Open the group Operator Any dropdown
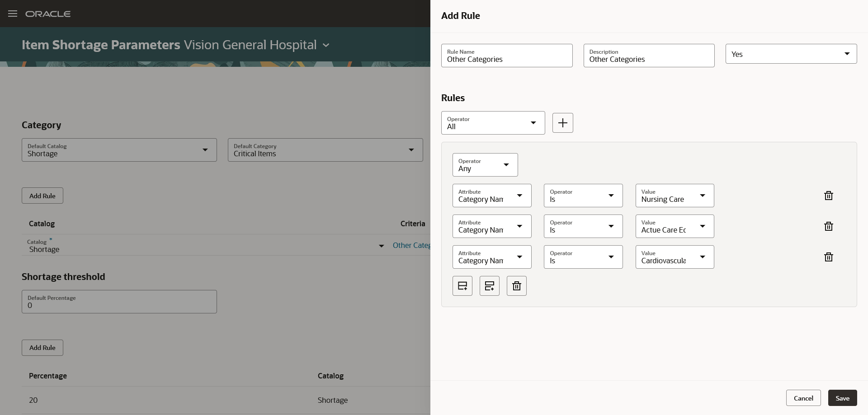868x415 pixels. [485, 165]
